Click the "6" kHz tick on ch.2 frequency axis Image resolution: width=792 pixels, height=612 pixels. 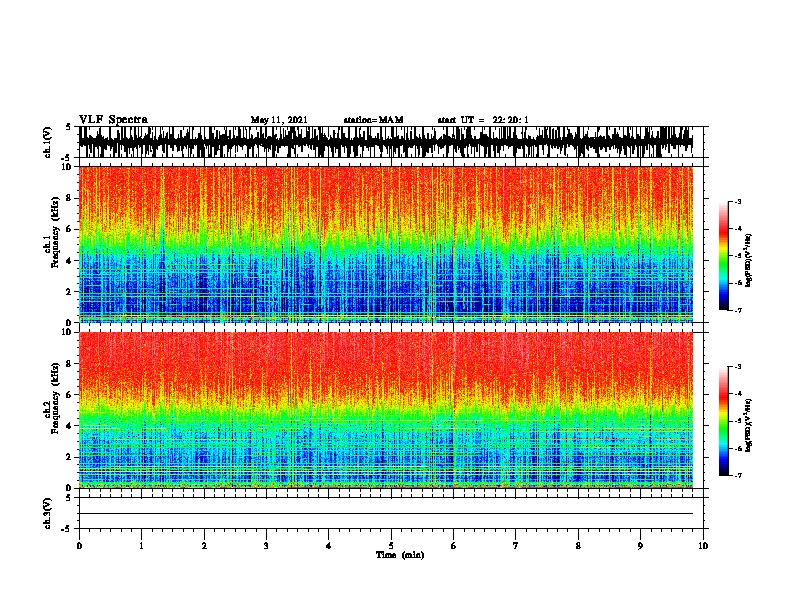coord(70,395)
